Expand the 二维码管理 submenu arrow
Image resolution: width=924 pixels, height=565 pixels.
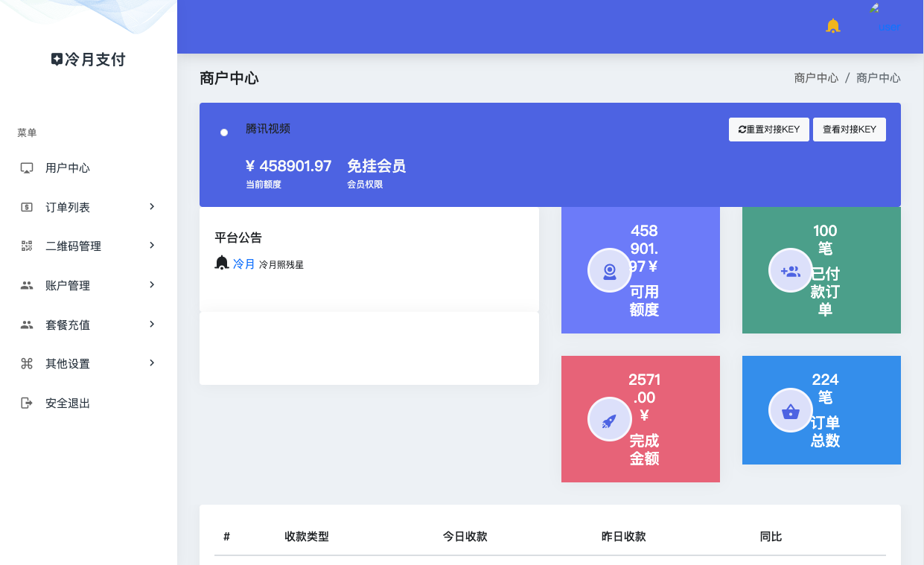pos(152,246)
